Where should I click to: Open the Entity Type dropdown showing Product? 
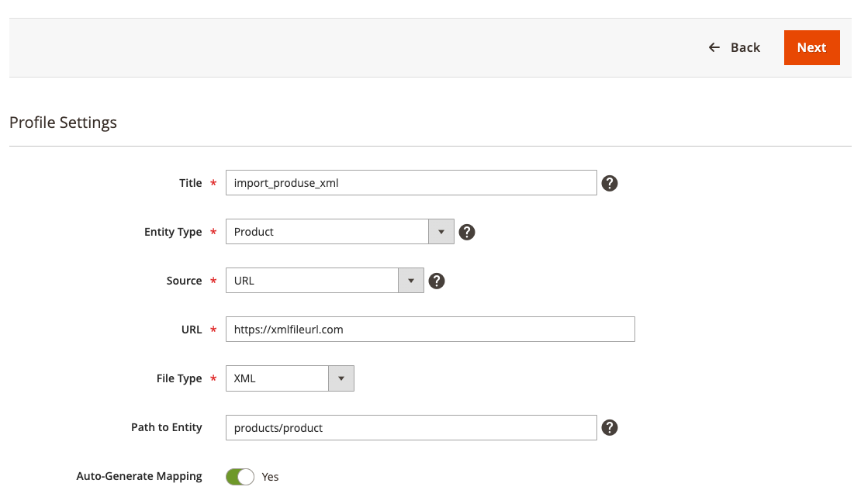340,232
